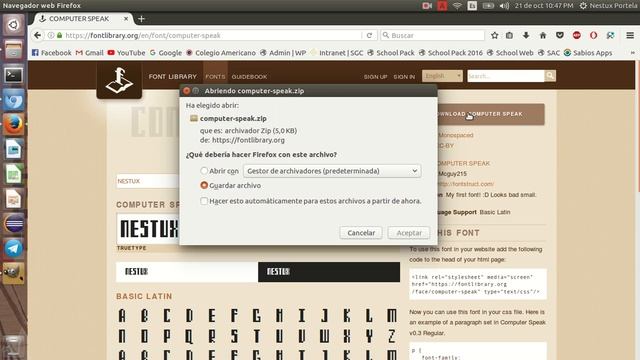Select the white NESTUX preview swatch

tap(187, 272)
